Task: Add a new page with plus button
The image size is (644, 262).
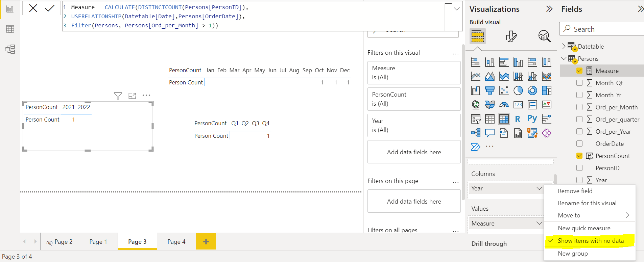Action: [206, 241]
